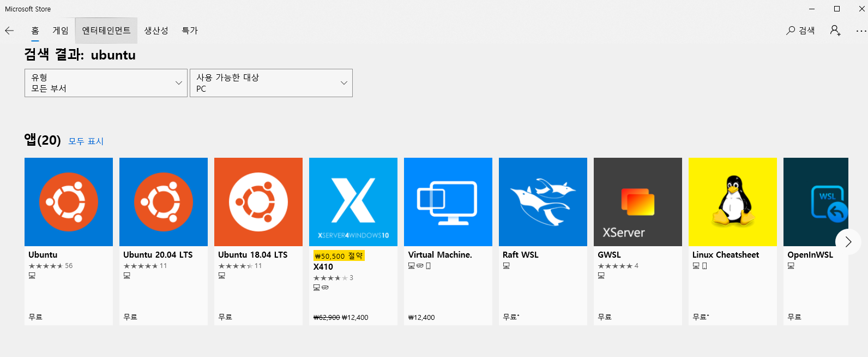Show next apps with right chevron
Screen dimensions: 868x357
[848, 242]
